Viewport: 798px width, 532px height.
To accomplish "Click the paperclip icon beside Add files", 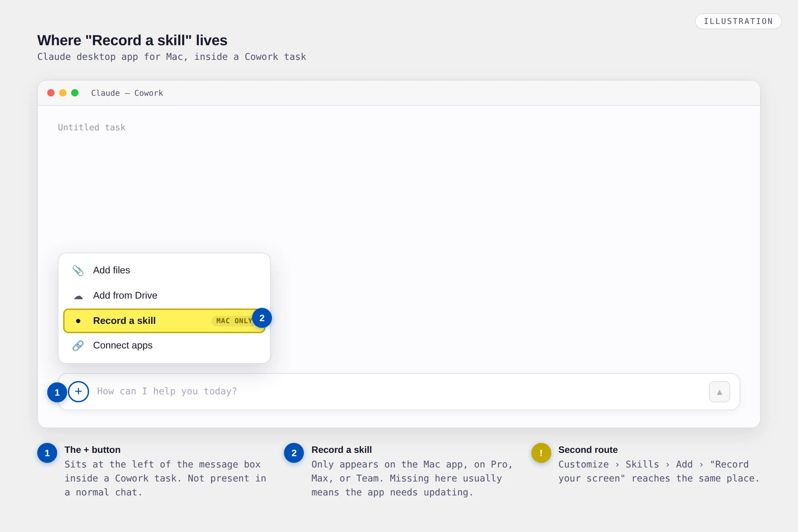I will (78, 270).
